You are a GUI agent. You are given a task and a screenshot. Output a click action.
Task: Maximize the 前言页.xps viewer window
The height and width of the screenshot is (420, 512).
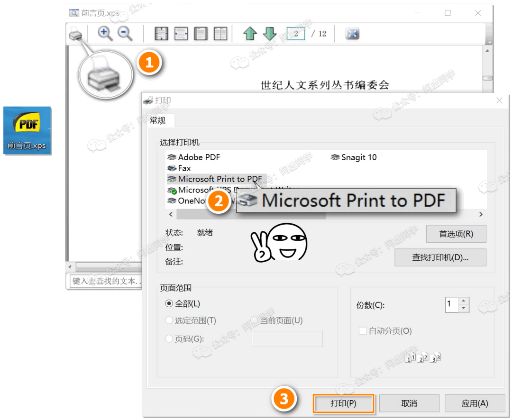[x=448, y=13]
